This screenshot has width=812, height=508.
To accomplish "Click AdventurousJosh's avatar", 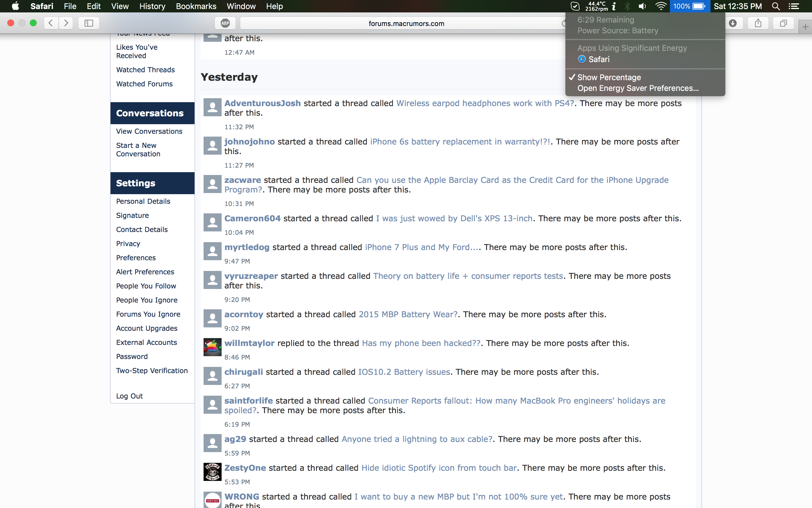I will point(212,107).
